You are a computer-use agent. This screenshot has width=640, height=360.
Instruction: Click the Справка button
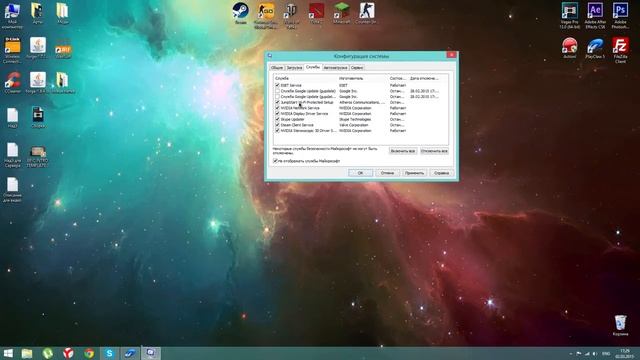(x=441, y=173)
